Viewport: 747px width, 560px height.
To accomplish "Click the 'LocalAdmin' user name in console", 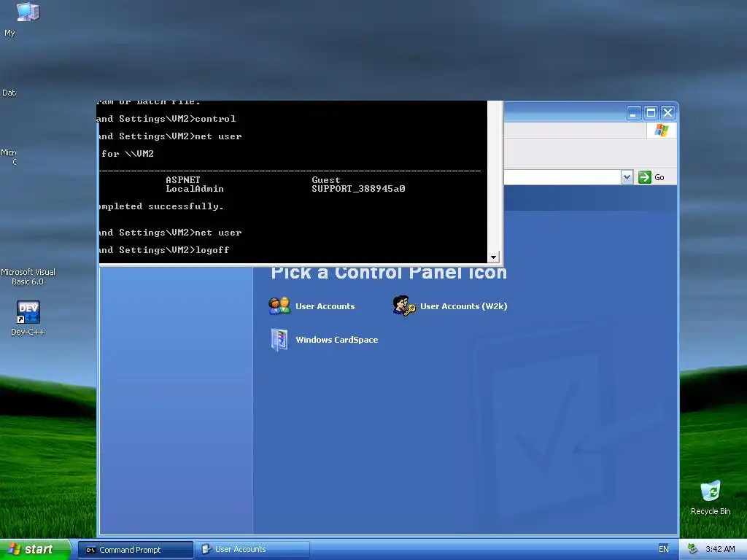I will 194,189.
